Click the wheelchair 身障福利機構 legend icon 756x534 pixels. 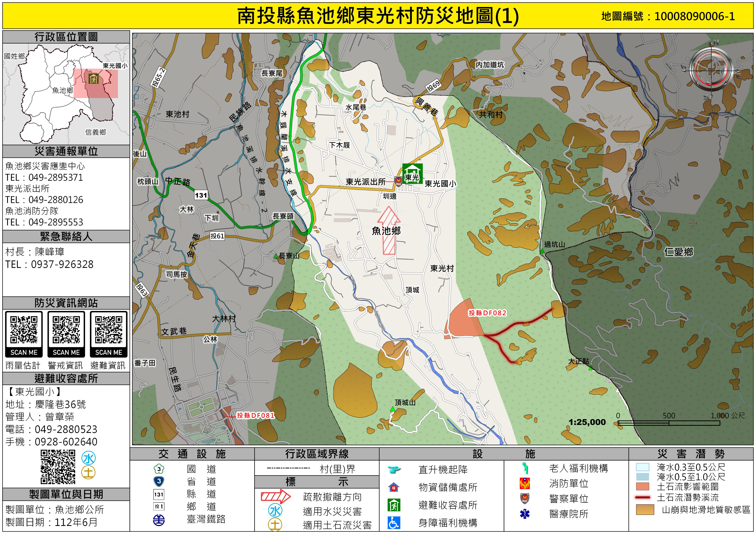394,523
